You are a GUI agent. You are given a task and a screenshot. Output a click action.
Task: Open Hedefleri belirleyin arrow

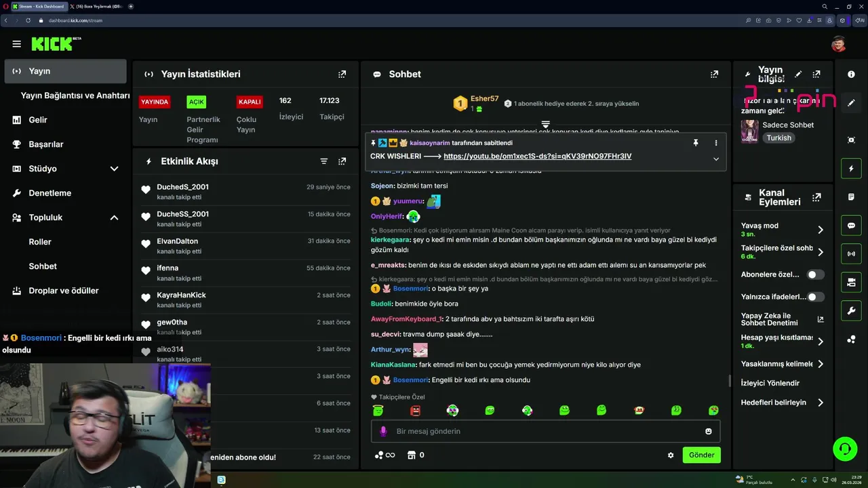pos(821,403)
